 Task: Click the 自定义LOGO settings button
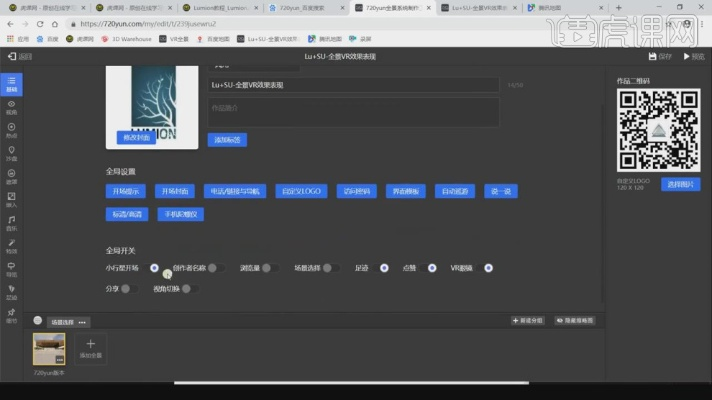(301, 191)
